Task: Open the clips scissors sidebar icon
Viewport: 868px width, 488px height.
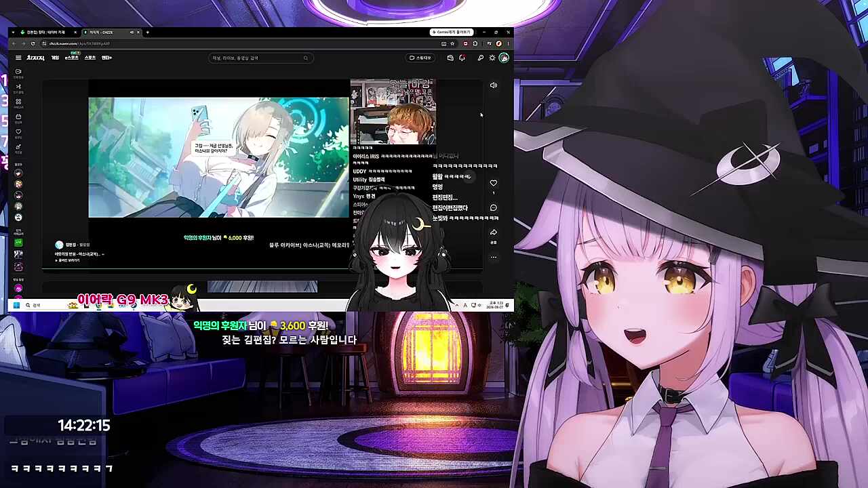Action: pyautogui.click(x=18, y=86)
